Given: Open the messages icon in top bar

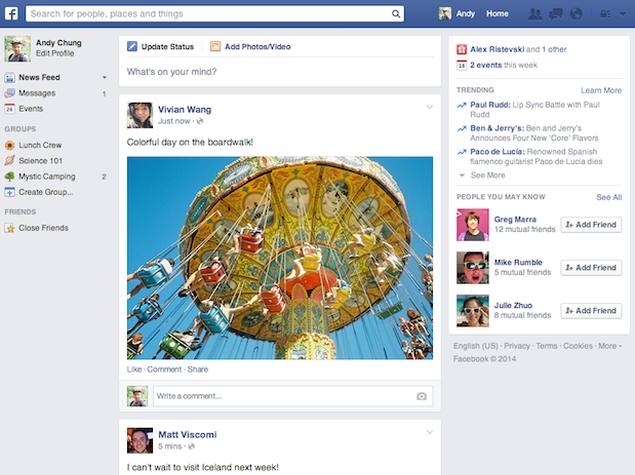Looking at the screenshot, I should pyautogui.click(x=556, y=14).
